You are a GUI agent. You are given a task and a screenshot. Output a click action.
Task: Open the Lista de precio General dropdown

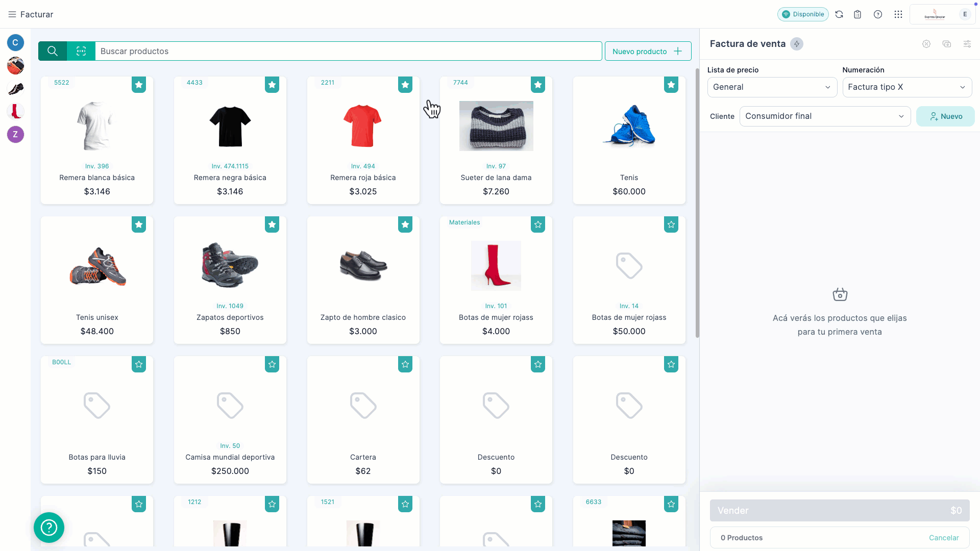pyautogui.click(x=772, y=87)
